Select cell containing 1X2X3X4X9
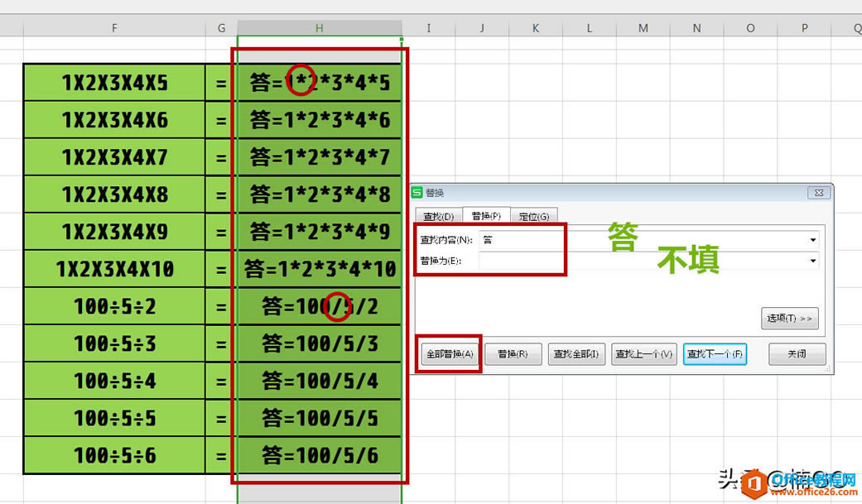Image resolution: width=862 pixels, height=504 pixels. (x=114, y=232)
